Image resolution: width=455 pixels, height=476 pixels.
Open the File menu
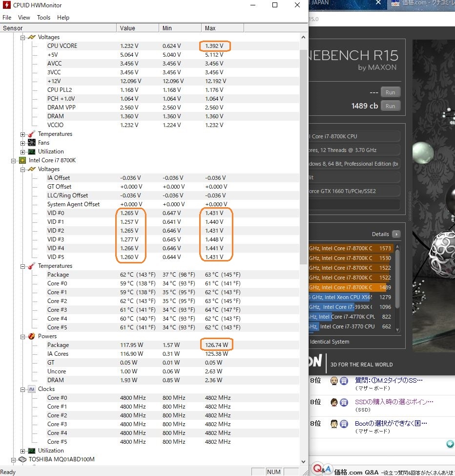7,18
